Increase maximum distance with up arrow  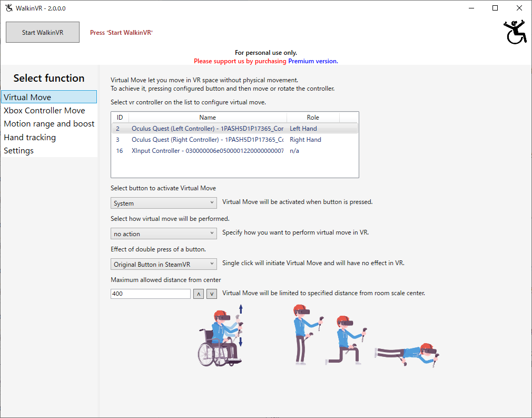pos(199,294)
